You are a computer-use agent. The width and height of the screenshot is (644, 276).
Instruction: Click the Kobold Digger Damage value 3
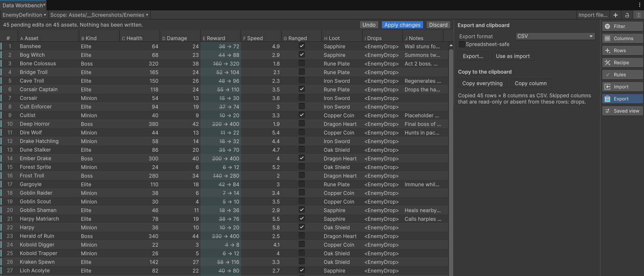pos(197,245)
